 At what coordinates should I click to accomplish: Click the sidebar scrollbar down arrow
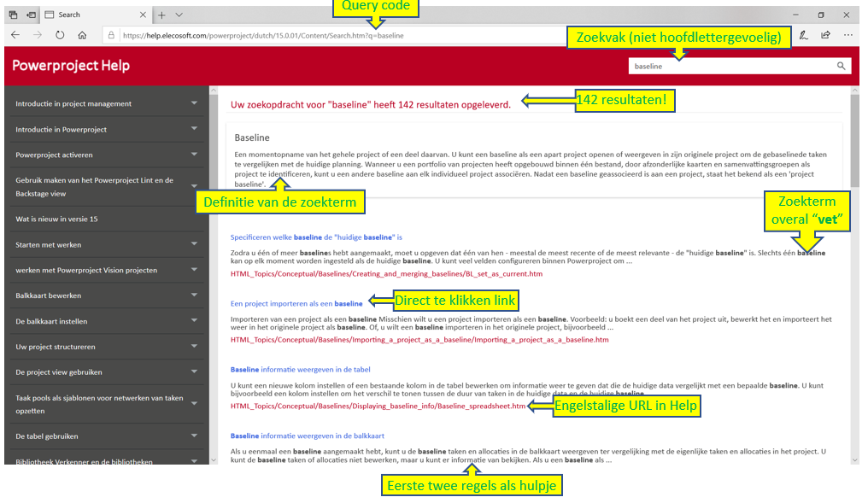click(x=214, y=459)
